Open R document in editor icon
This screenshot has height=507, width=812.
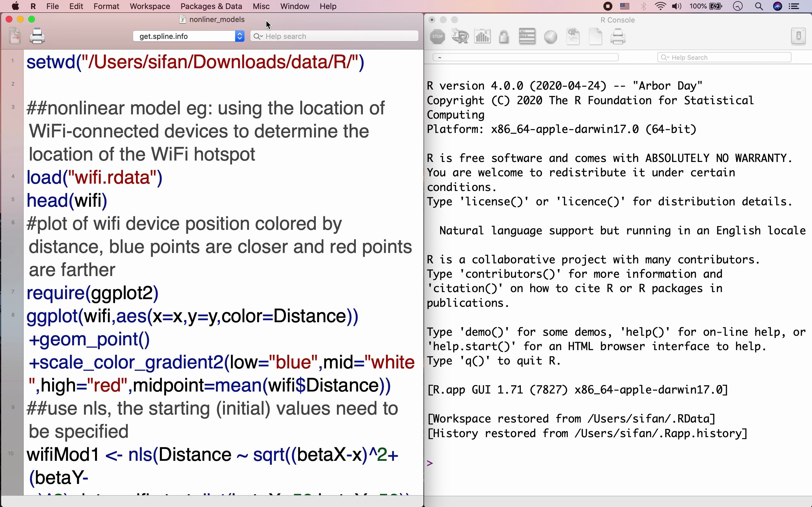tap(573, 37)
